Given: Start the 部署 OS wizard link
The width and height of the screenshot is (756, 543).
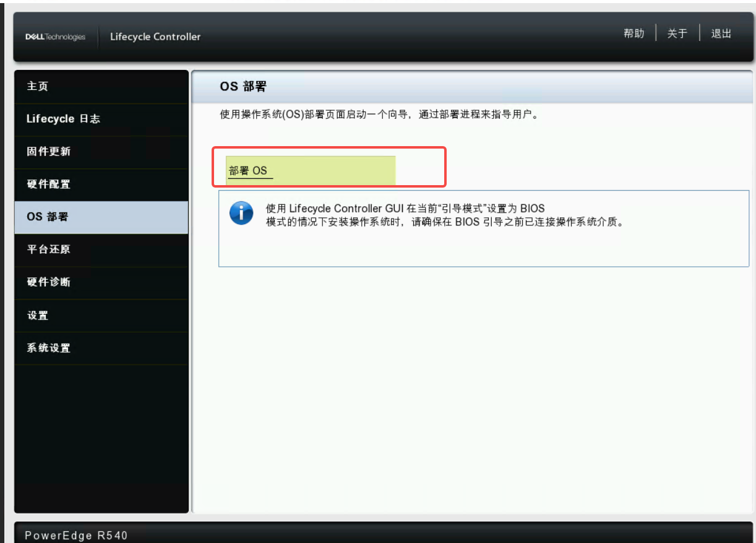Looking at the screenshot, I should pyautogui.click(x=249, y=171).
